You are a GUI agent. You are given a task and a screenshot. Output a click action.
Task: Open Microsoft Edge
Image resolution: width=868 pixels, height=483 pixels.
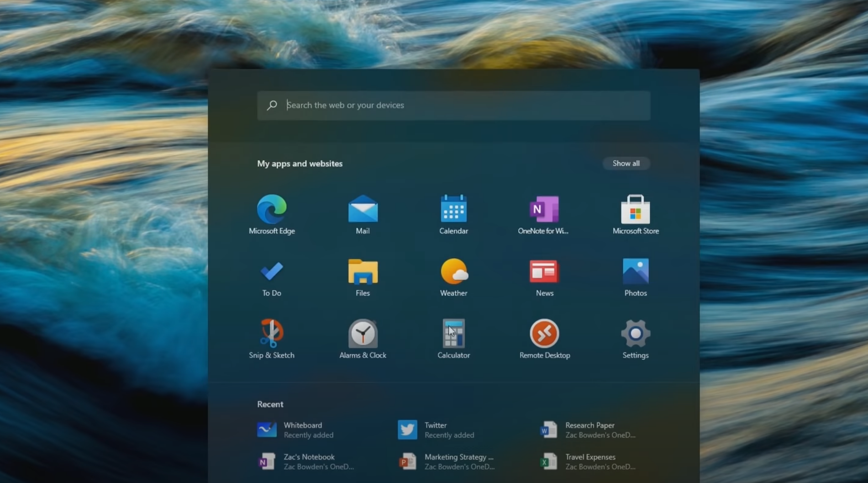click(x=272, y=215)
